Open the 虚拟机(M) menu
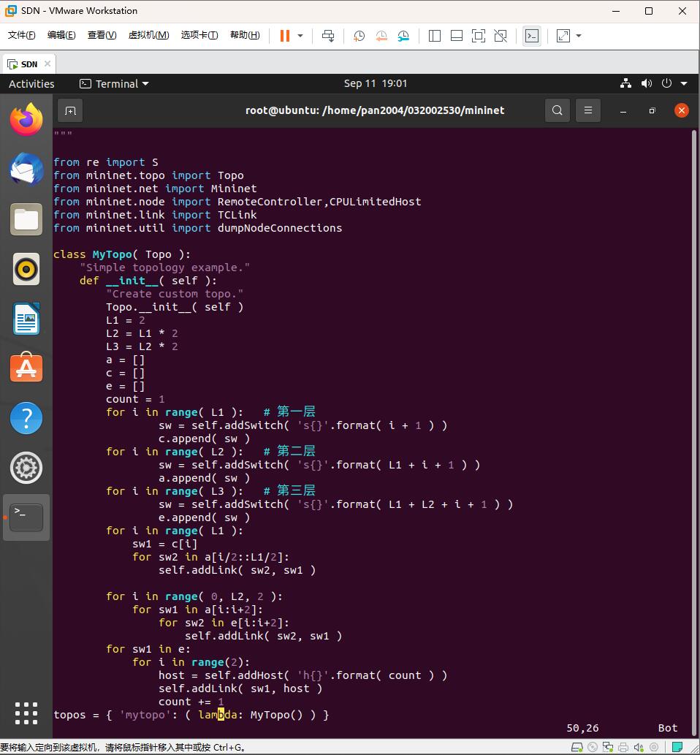 point(149,35)
